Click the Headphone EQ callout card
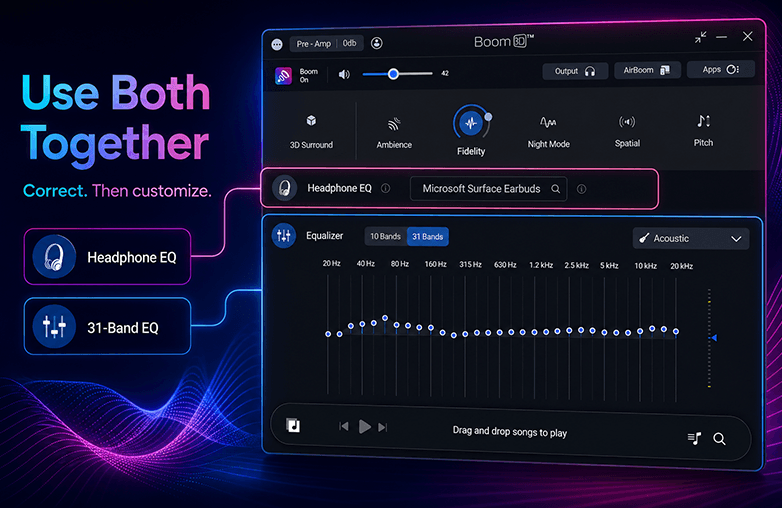 pos(107,257)
